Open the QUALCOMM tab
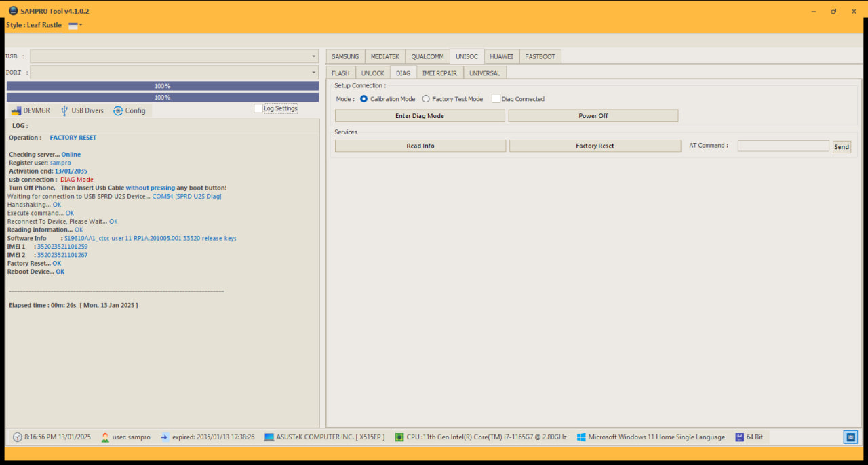 (427, 56)
